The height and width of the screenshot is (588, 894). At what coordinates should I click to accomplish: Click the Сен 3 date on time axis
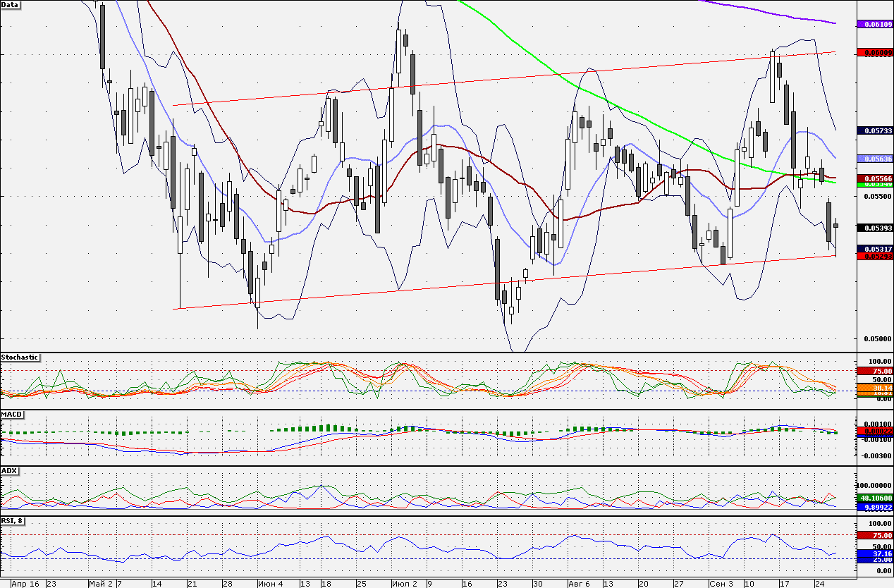click(x=721, y=584)
